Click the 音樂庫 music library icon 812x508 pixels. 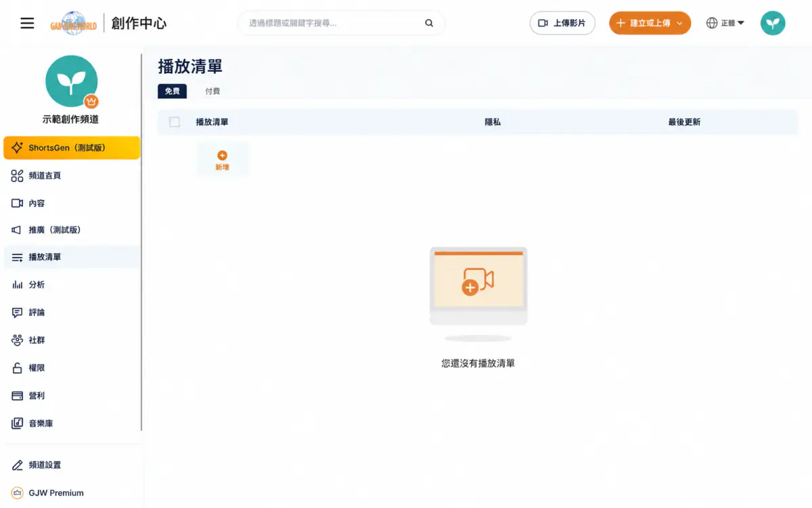[18, 423]
